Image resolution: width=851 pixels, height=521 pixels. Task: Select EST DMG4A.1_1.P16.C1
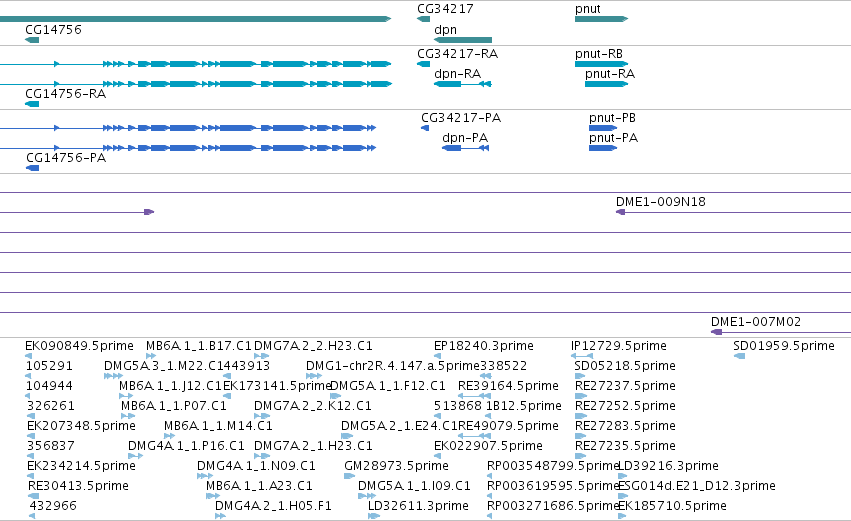pos(186,446)
